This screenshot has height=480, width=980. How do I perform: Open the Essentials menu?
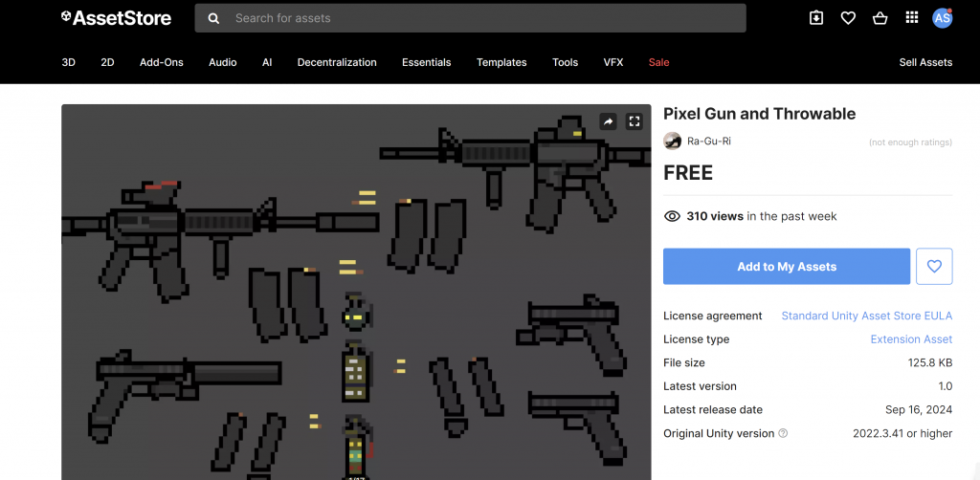tap(426, 62)
